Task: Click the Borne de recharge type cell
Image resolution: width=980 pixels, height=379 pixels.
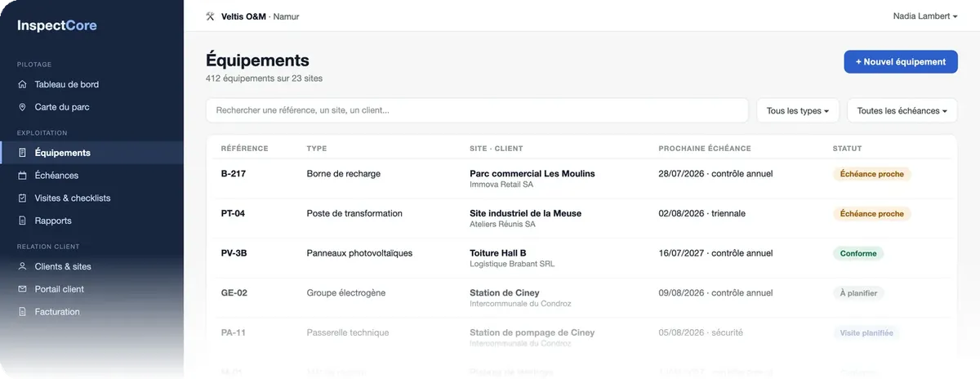Action: coord(343,174)
